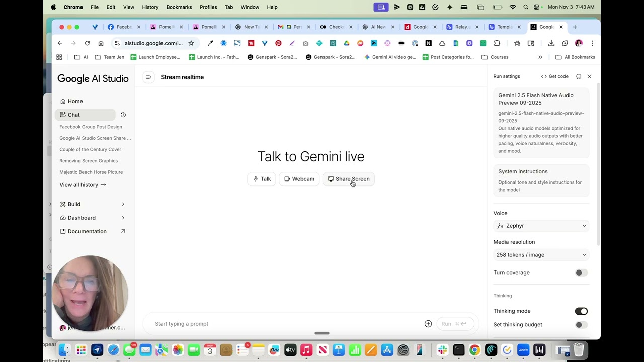Open a new tab with plus button
This screenshot has width=644, height=362.
(575, 27)
